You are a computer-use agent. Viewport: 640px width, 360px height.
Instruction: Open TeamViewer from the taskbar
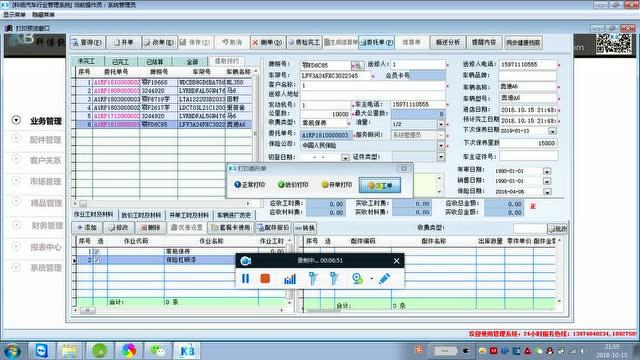tap(42, 351)
